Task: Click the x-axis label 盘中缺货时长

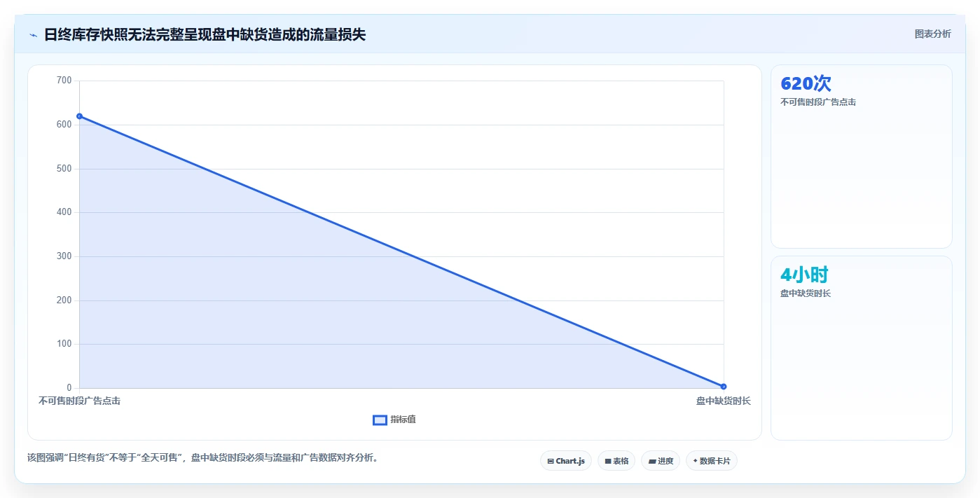Action: tap(723, 401)
